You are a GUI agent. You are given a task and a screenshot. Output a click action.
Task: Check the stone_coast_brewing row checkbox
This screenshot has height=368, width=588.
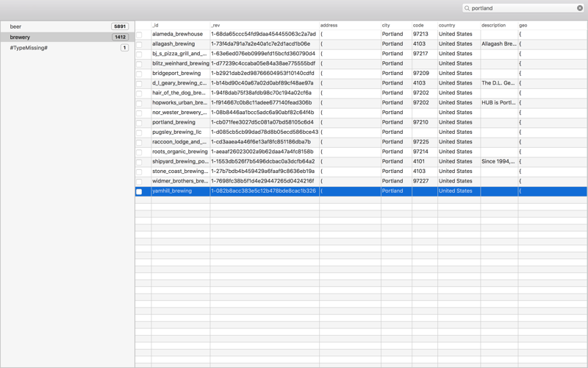(139, 171)
